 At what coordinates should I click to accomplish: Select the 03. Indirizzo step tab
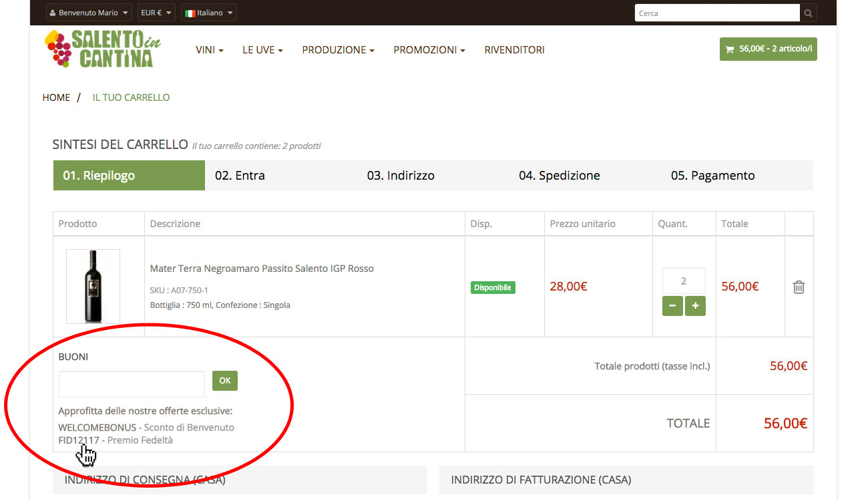(x=433, y=176)
